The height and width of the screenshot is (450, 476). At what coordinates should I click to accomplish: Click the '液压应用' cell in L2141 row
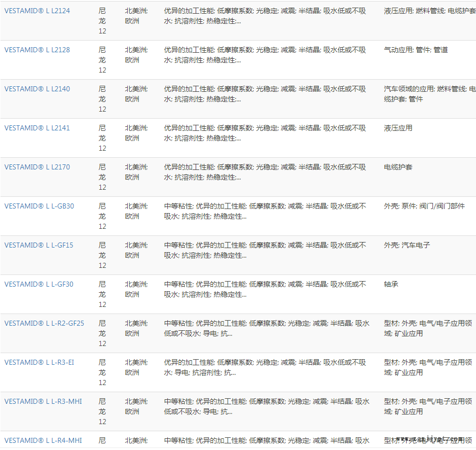click(x=398, y=128)
